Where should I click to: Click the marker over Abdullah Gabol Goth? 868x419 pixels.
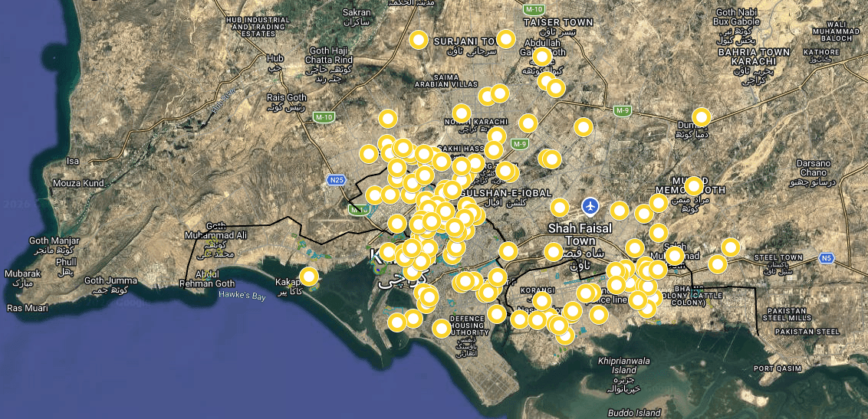point(542,57)
